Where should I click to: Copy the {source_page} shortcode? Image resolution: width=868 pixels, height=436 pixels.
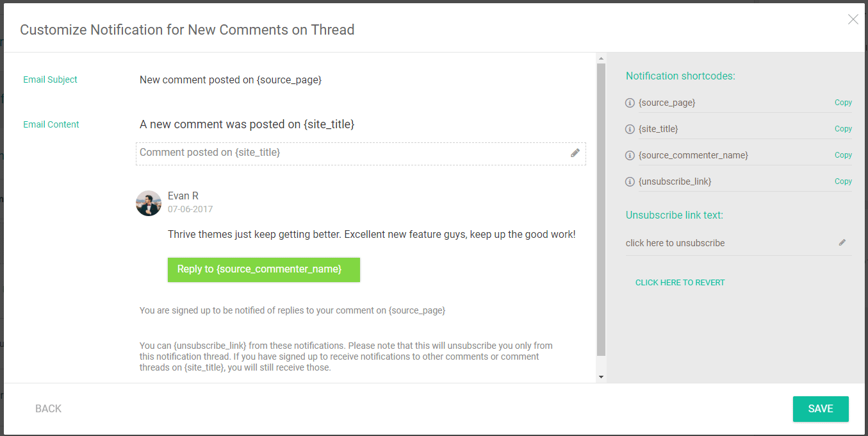(843, 103)
